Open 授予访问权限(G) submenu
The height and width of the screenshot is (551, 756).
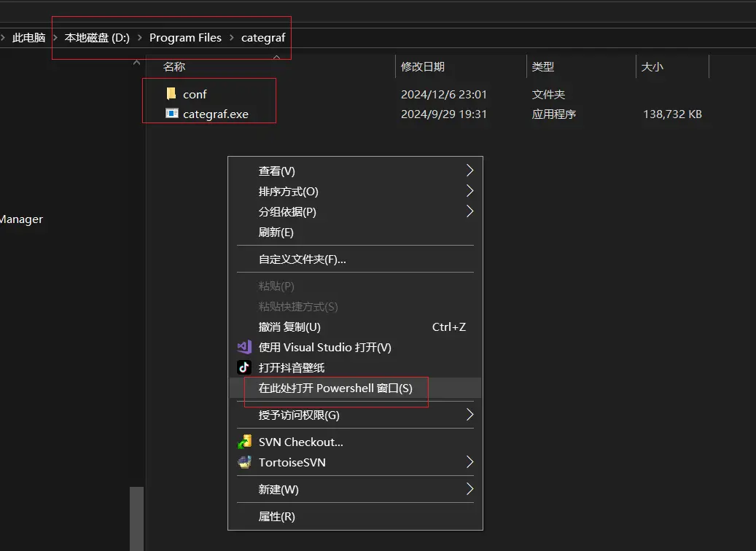click(299, 415)
